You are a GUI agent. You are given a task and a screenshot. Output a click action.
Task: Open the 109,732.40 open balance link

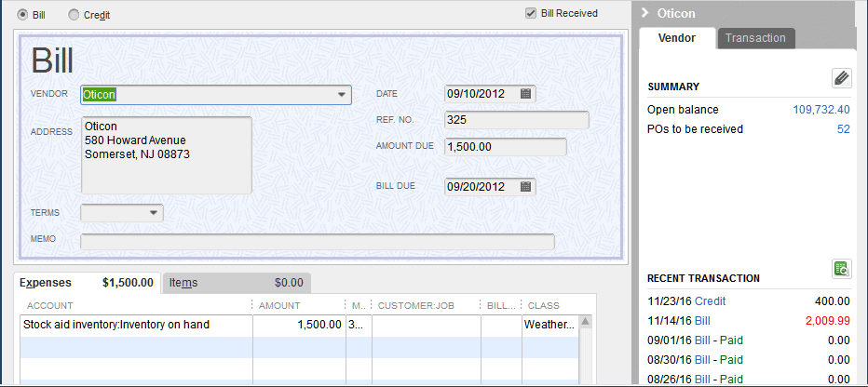point(821,110)
